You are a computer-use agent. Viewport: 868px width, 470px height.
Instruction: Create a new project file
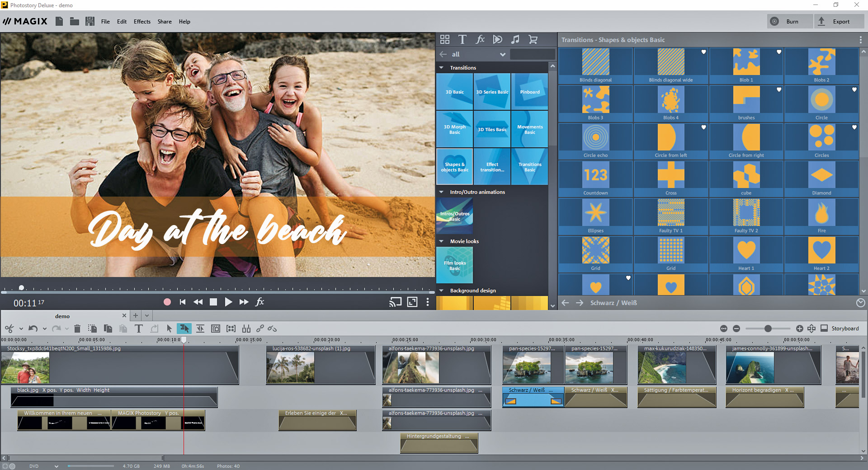click(59, 21)
